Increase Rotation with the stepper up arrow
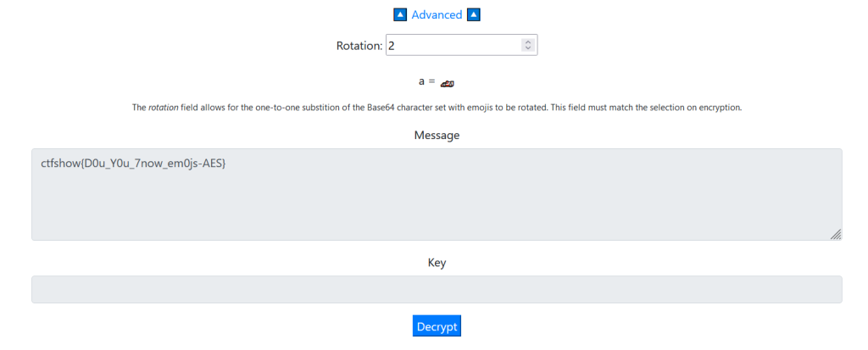Viewport: 868px width, 350px height. click(x=528, y=42)
